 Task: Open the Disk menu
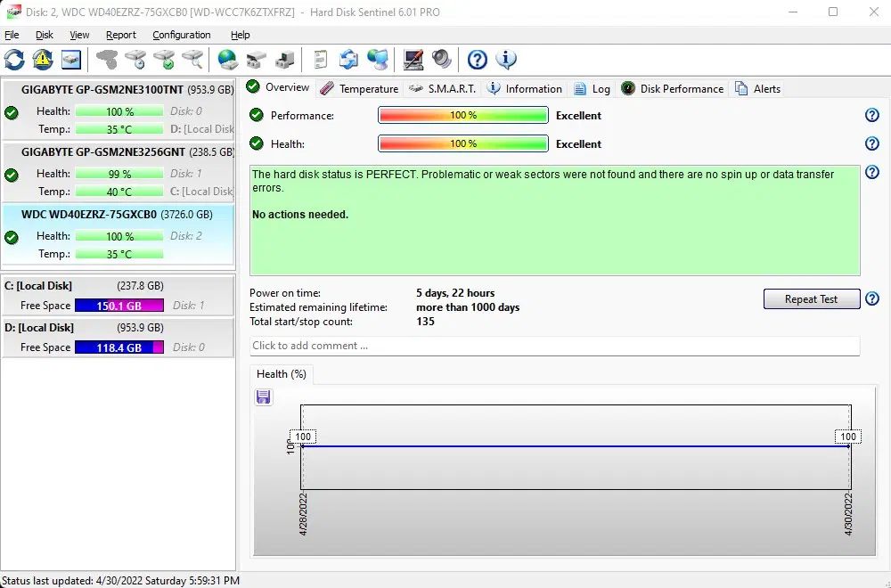pyautogui.click(x=45, y=35)
